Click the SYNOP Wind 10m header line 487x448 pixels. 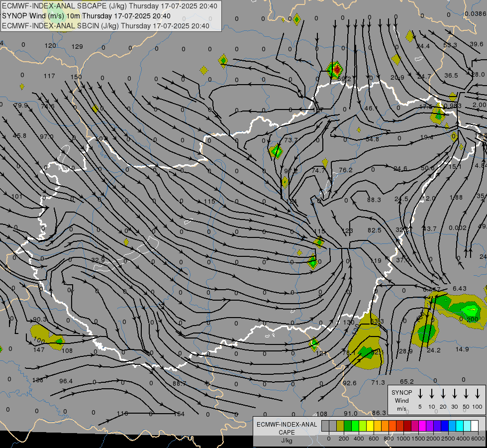87,16
